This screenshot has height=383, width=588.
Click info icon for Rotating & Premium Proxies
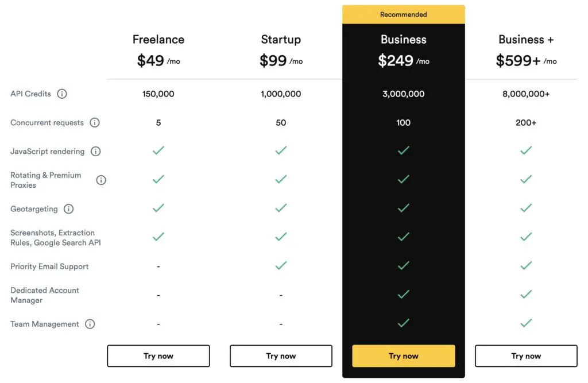pyautogui.click(x=101, y=180)
